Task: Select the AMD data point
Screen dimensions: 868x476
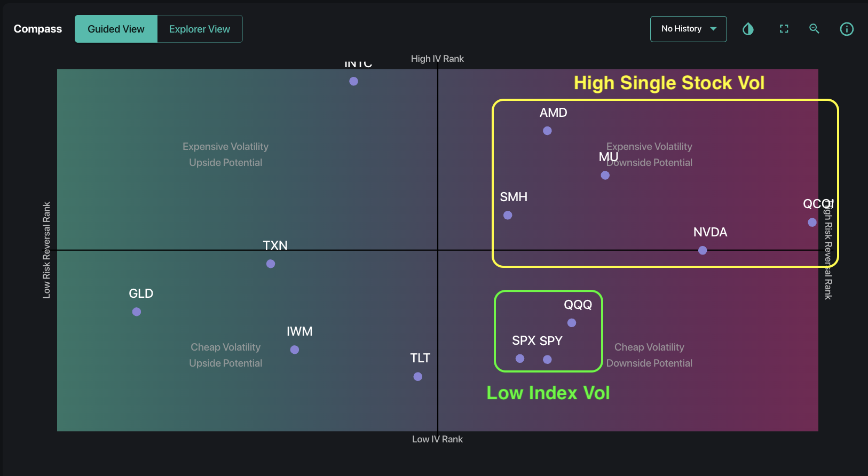Action: point(547,131)
